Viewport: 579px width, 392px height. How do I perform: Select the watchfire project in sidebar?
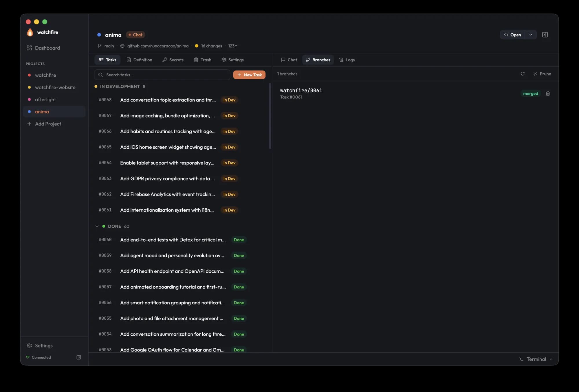[54, 75]
